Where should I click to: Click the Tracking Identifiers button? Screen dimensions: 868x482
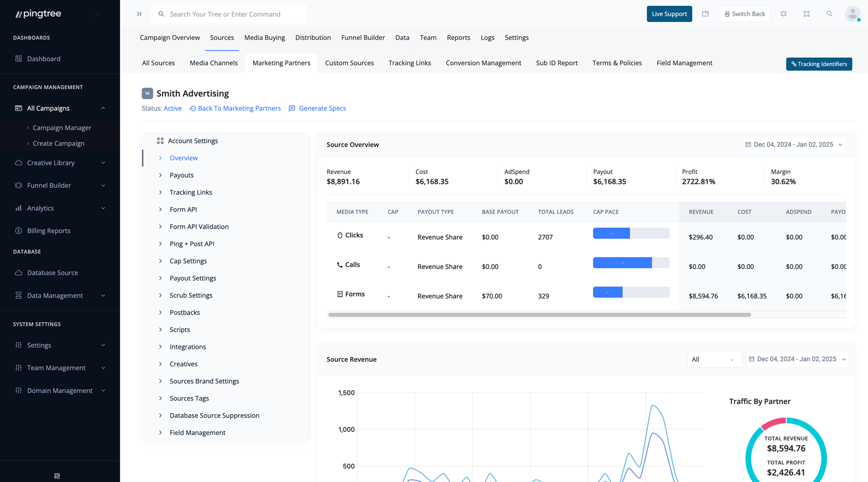[x=819, y=64]
